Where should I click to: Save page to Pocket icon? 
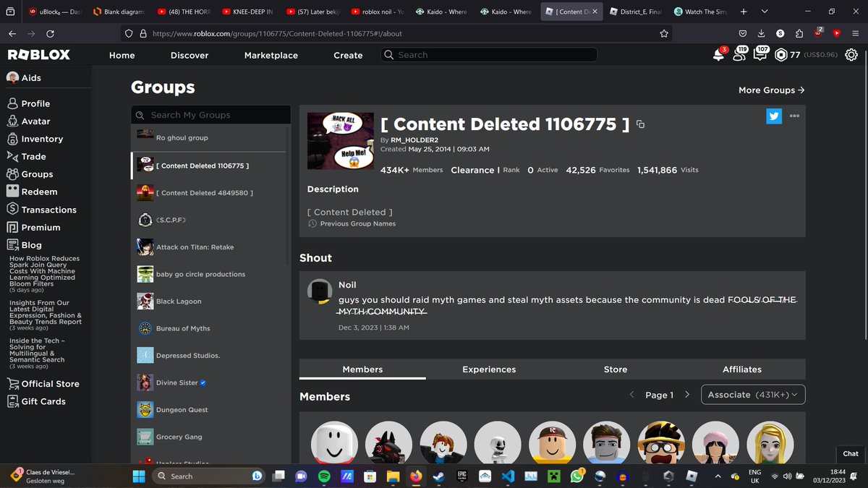pos(743,33)
